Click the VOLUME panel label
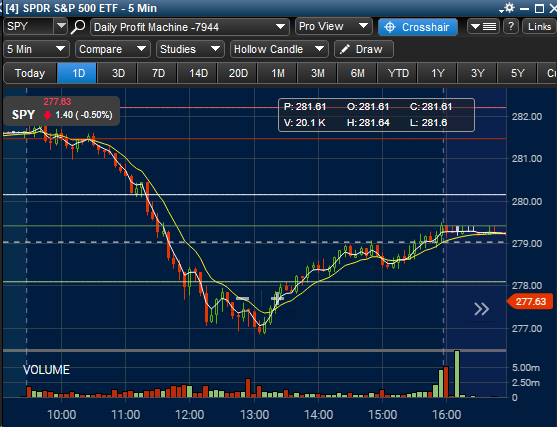 click(x=46, y=370)
